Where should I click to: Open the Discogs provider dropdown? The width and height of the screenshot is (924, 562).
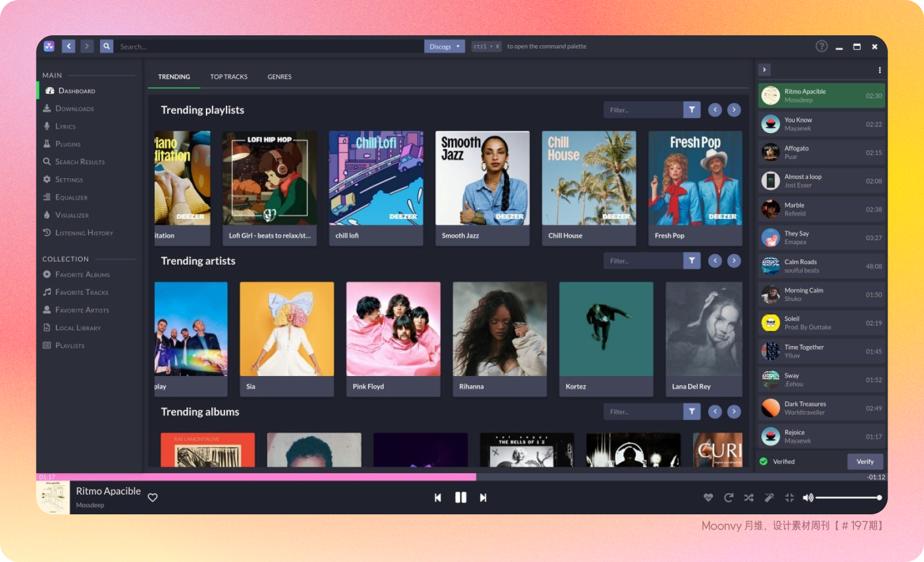444,46
